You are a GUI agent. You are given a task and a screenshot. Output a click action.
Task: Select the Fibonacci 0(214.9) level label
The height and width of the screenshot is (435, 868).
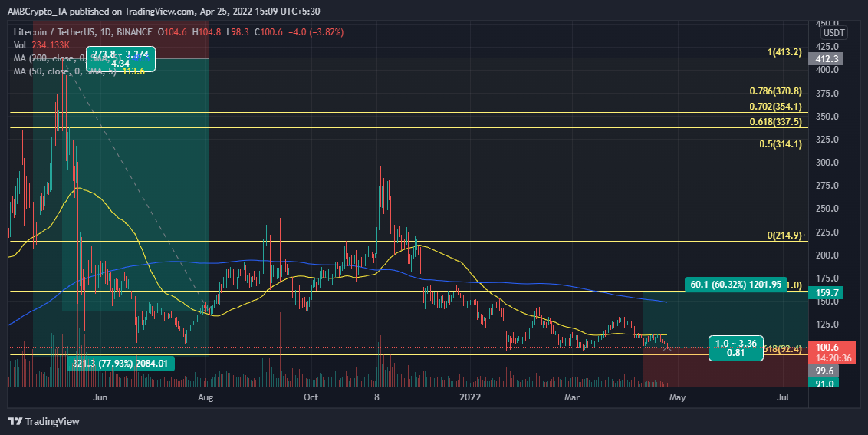(x=784, y=236)
